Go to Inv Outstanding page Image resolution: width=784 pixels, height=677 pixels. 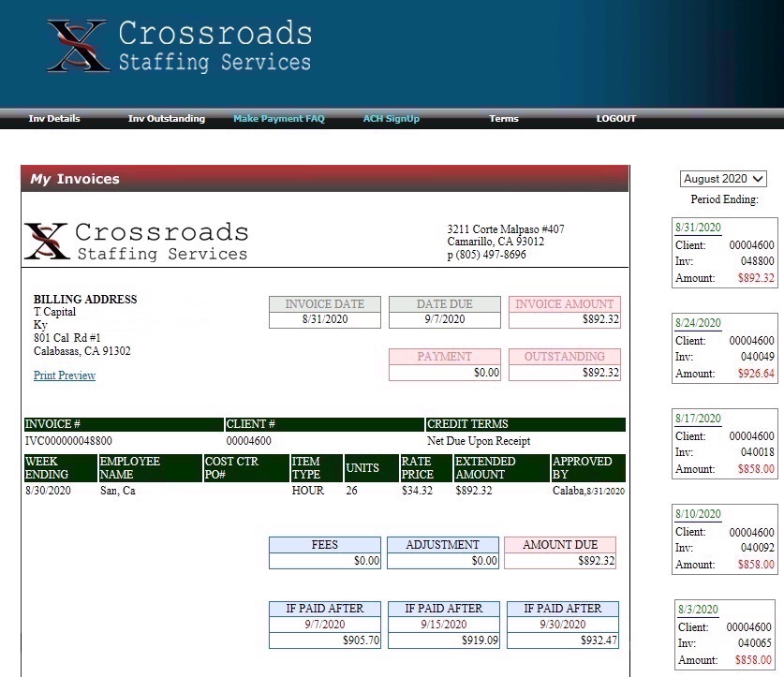[166, 119]
